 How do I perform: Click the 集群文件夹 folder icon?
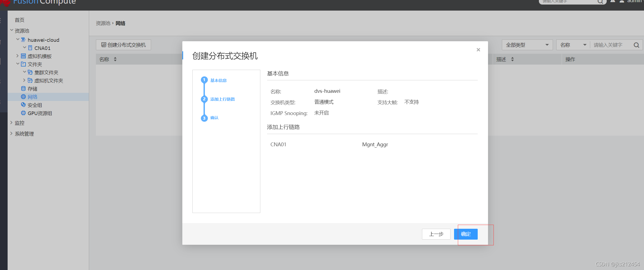30,72
